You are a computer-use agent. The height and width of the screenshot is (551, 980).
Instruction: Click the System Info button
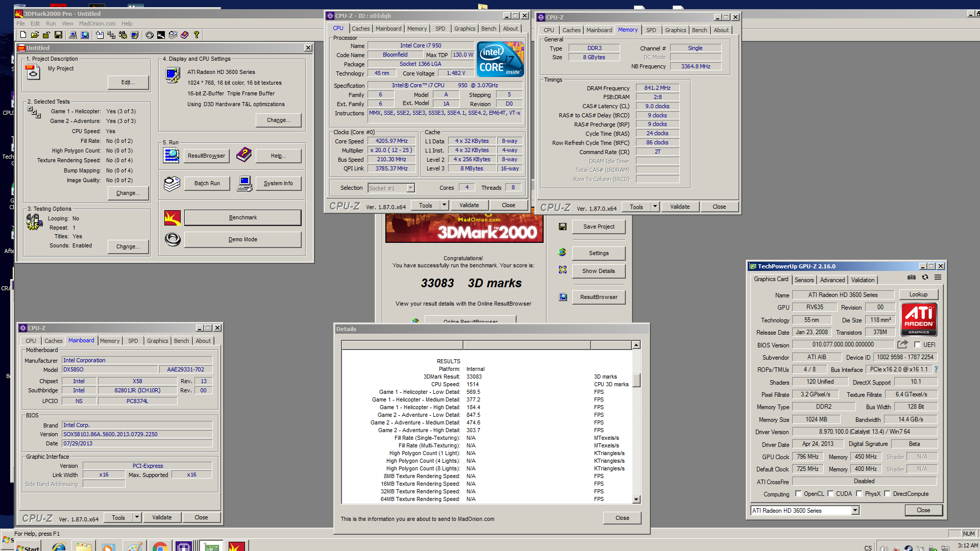278,183
